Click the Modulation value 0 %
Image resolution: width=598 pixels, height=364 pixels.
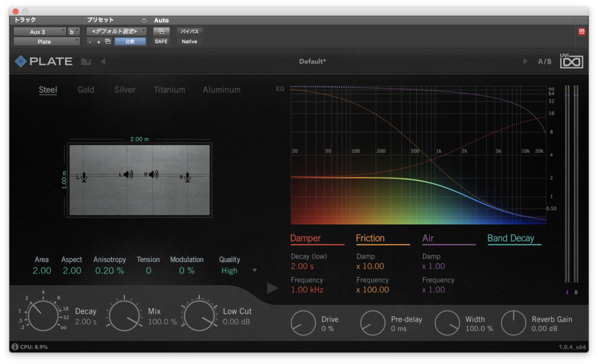click(x=187, y=271)
